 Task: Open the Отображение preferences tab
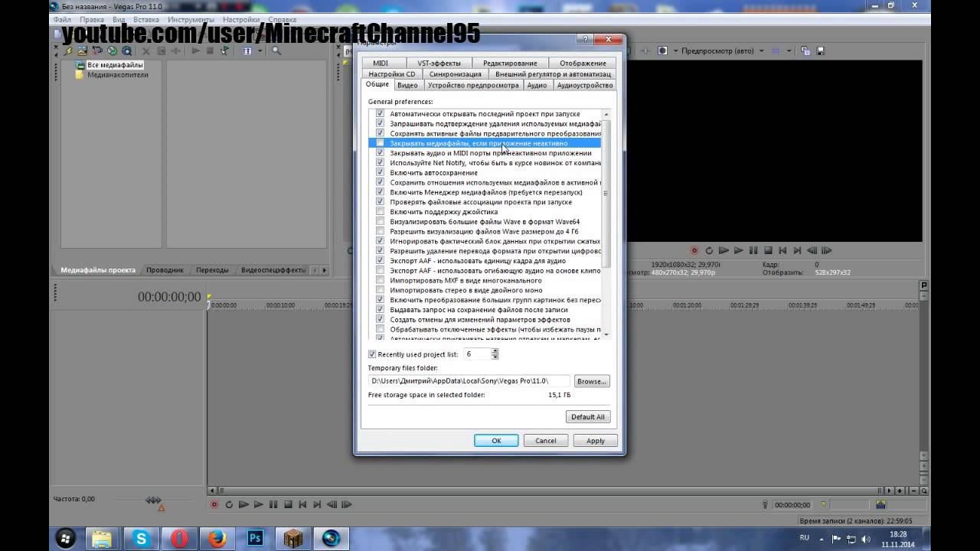[583, 64]
